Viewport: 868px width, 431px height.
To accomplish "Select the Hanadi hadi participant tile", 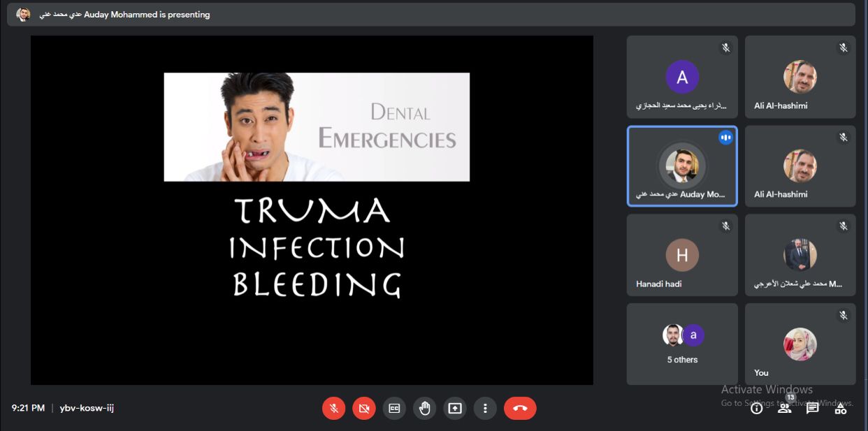I will tap(682, 255).
